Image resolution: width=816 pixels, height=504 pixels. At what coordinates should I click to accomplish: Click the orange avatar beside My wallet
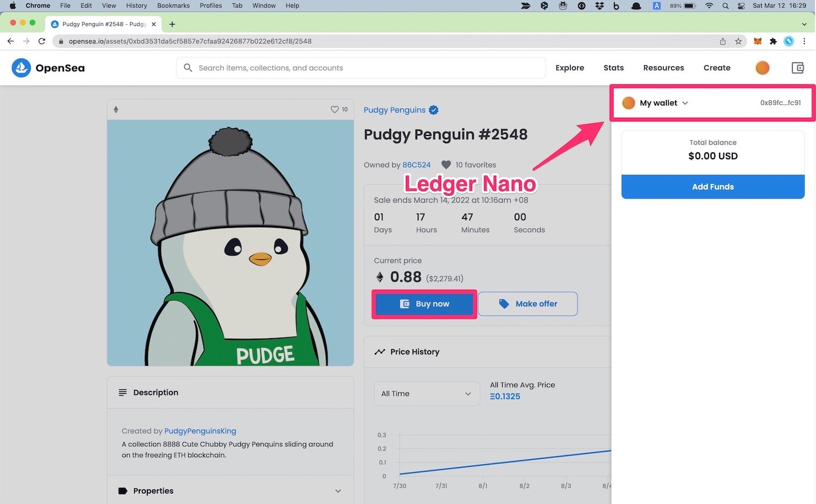pos(628,103)
